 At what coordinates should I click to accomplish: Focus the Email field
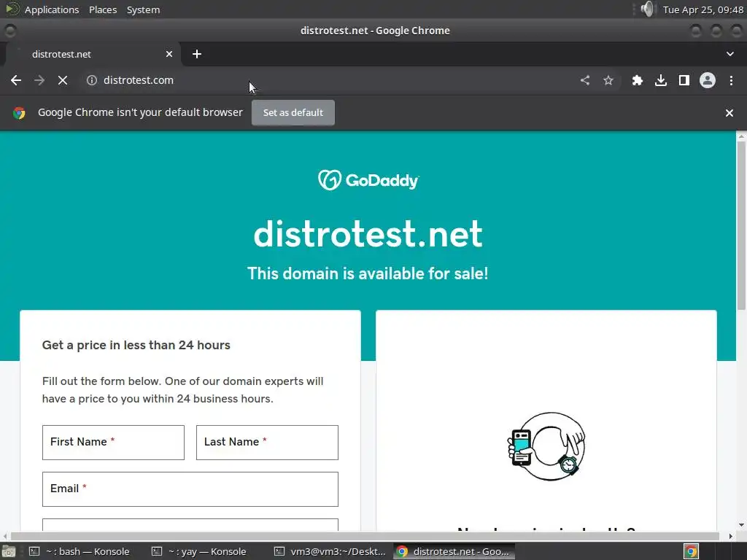(x=190, y=489)
